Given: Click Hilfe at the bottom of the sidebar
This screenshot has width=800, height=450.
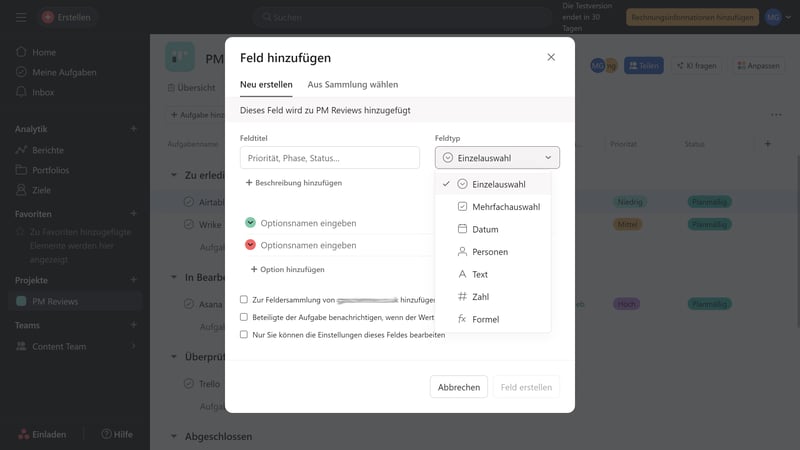Looking at the screenshot, I should click(x=116, y=434).
